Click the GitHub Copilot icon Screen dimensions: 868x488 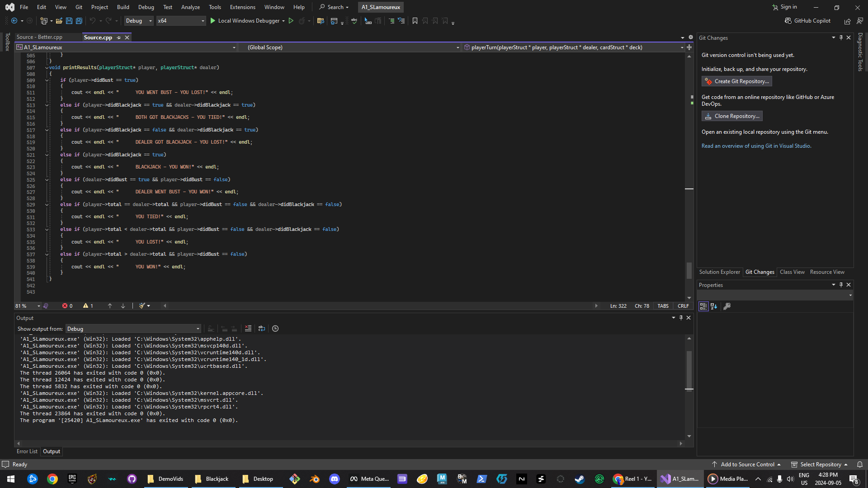pos(788,21)
